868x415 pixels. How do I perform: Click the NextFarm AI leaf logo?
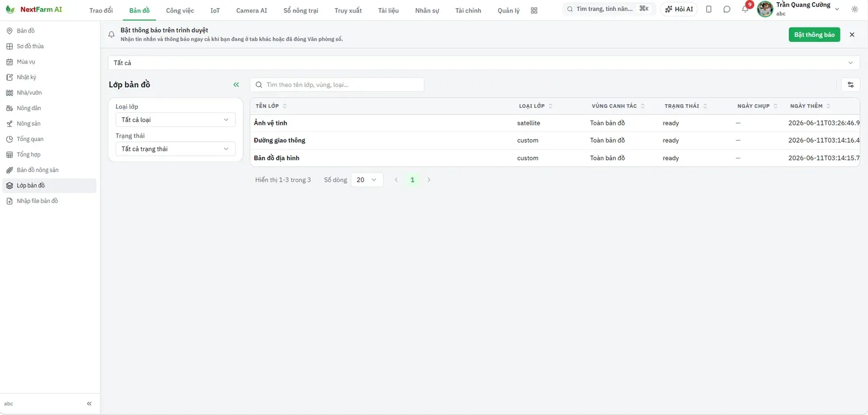10,9
